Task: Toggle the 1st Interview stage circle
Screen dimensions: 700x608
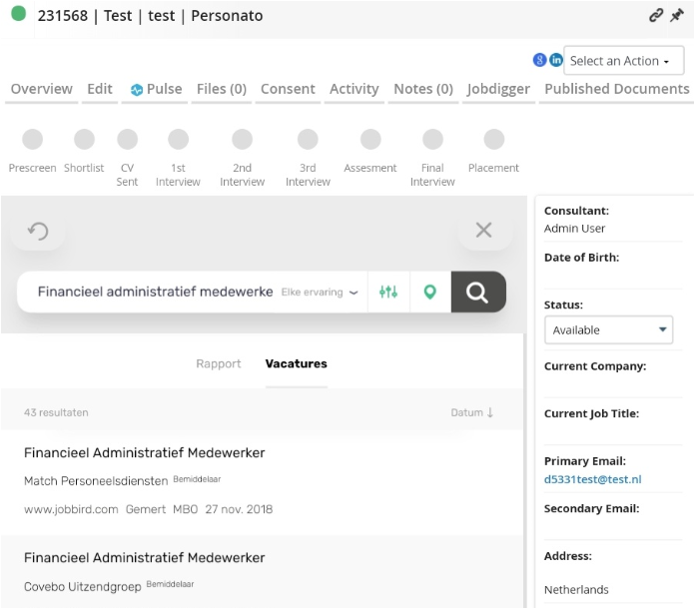Action: (x=178, y=140)
